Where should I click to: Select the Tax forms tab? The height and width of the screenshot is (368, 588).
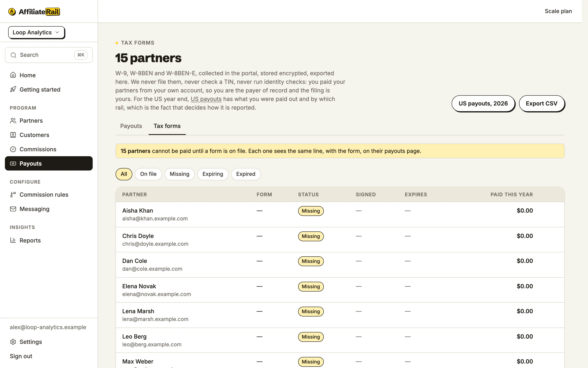pyautogui.click(x=167, y=126)
